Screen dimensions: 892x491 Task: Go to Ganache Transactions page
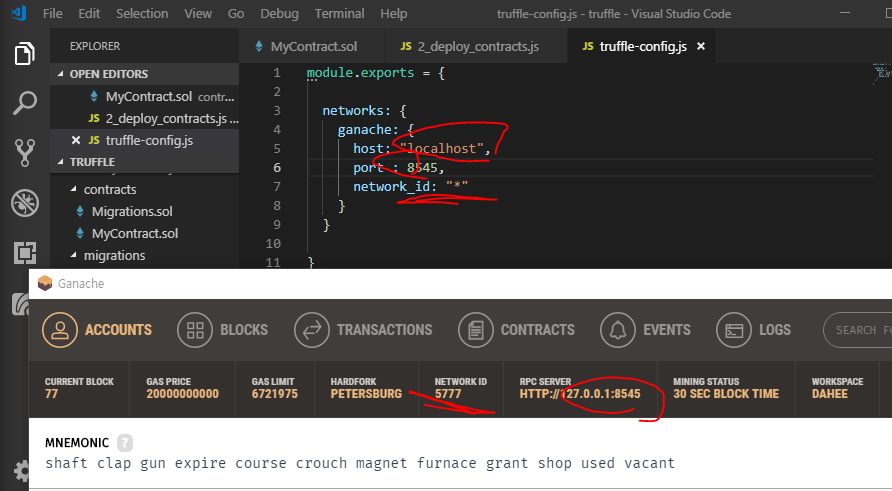click(363, 330)
